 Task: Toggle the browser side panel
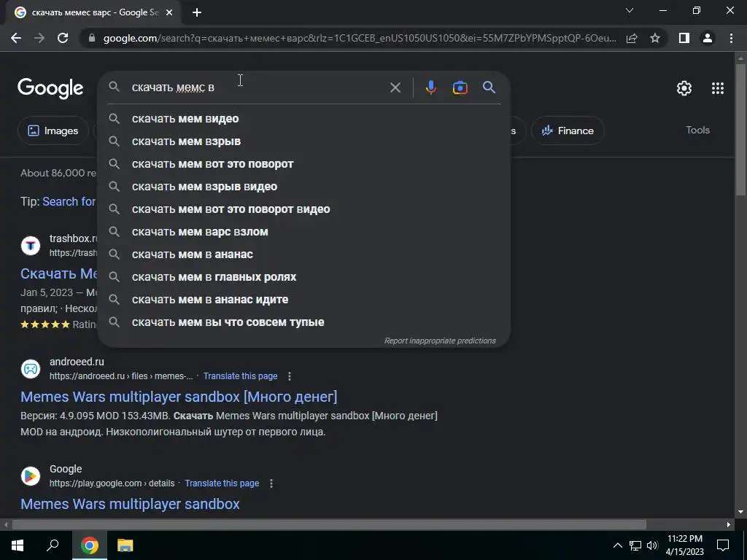pos(684,38)
